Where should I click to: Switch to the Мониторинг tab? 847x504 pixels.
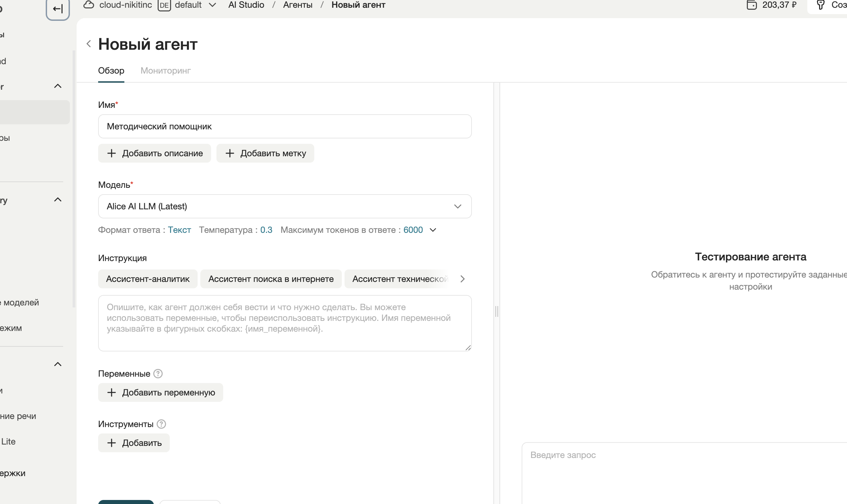click(165, 71)
